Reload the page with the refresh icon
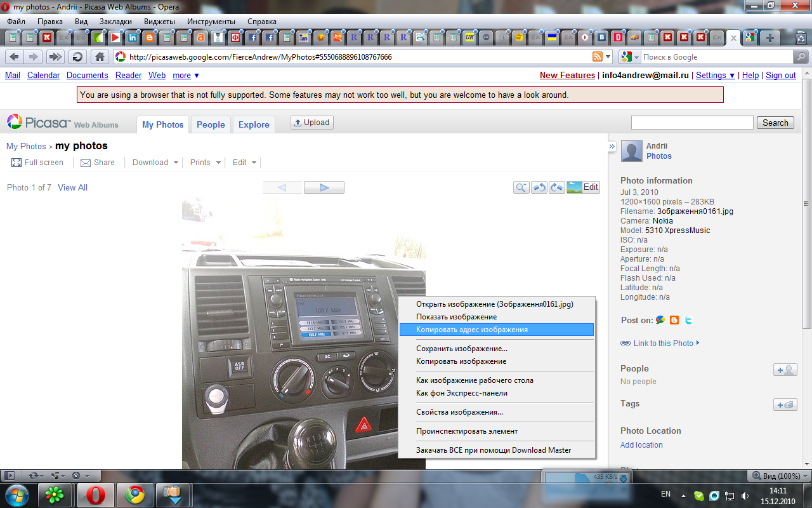 click(77, 57)
